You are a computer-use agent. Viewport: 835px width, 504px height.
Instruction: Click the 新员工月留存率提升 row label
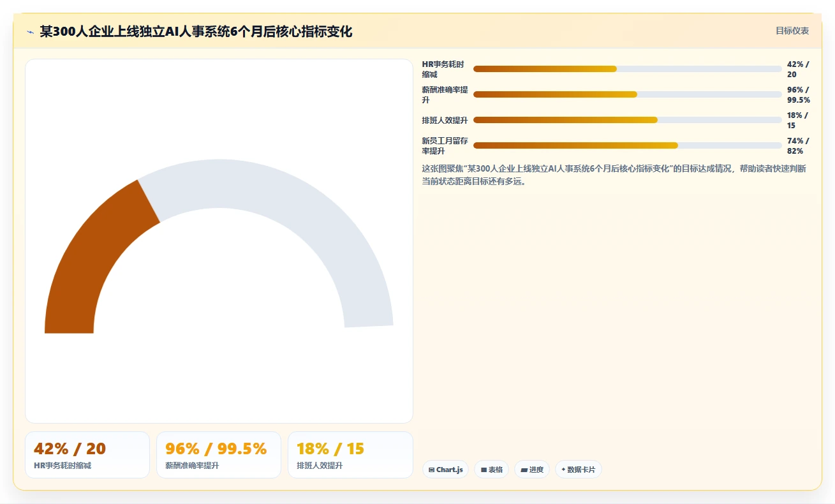(445, 145)
